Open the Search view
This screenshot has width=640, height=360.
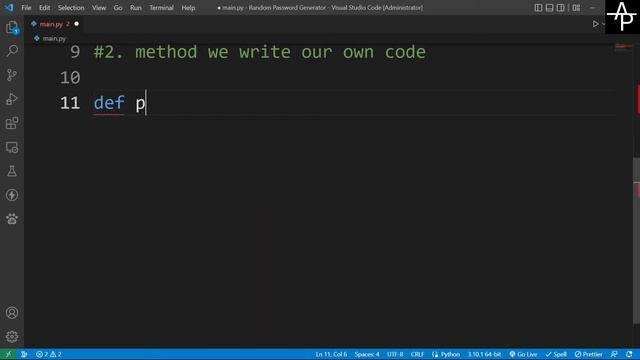pos(12,51)
